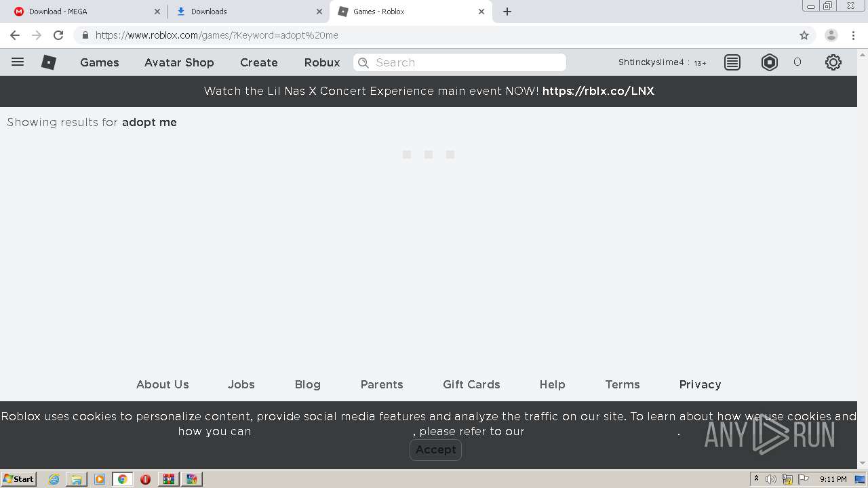Open media player from taskbar

100,479
